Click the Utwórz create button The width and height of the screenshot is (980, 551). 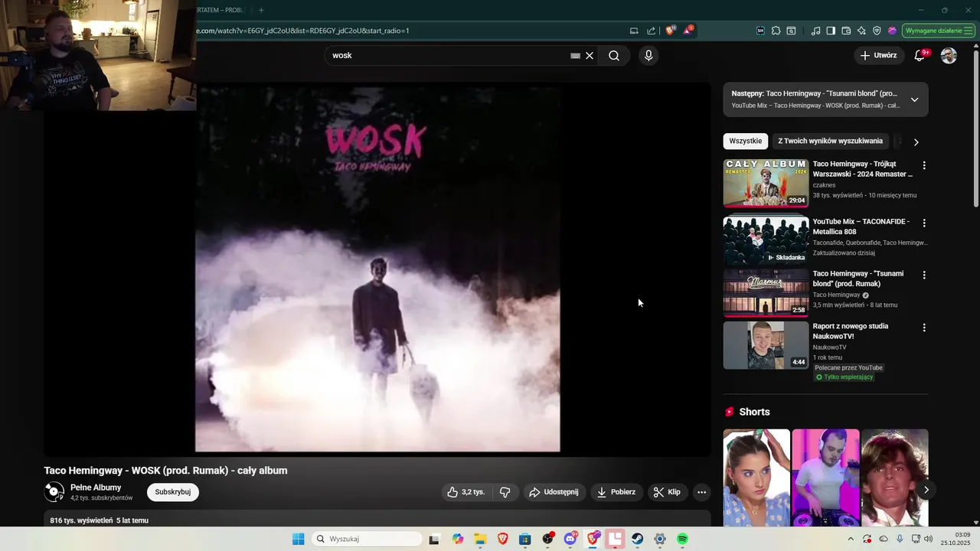(x=878, y=56)
